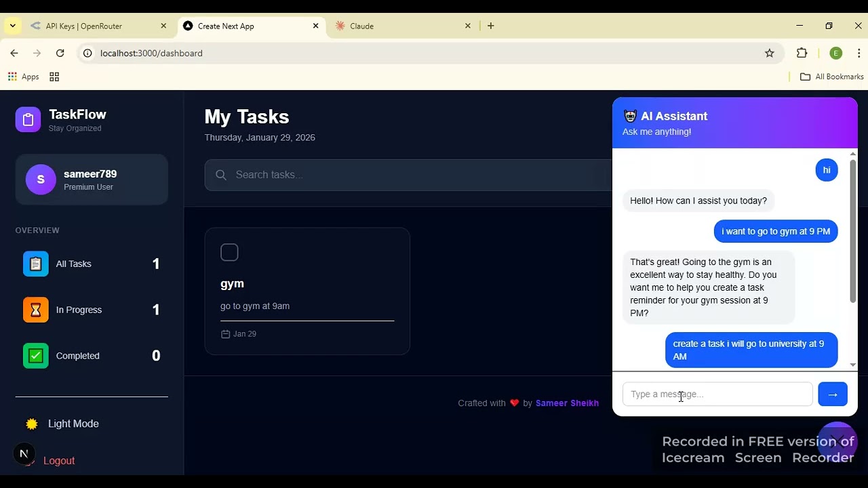Image resolution: width=868 pixels, height=488 pixels.
Task: Open the All Bookmarks folder
Action: (832, 77)
